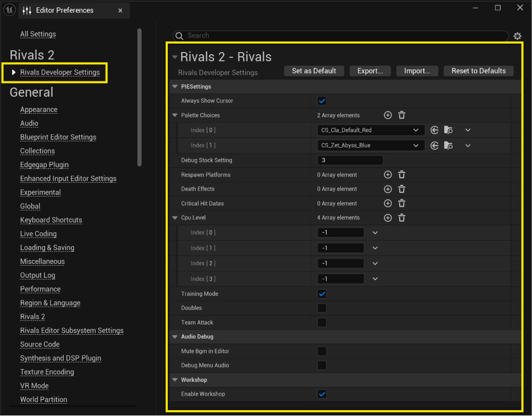Image resolution: width=532 pixels, height=416 pixels.
Task: Collapse the Workshop section
Action: (175, 380)
